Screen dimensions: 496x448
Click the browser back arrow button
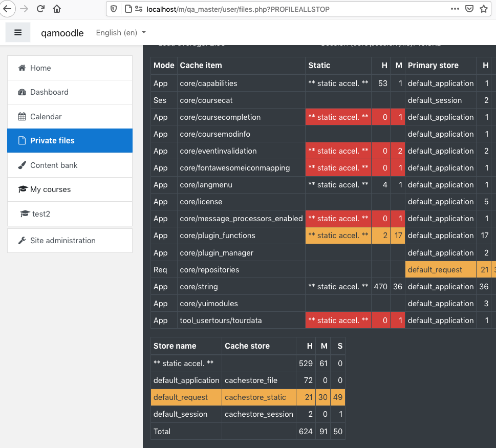point(7,9)
